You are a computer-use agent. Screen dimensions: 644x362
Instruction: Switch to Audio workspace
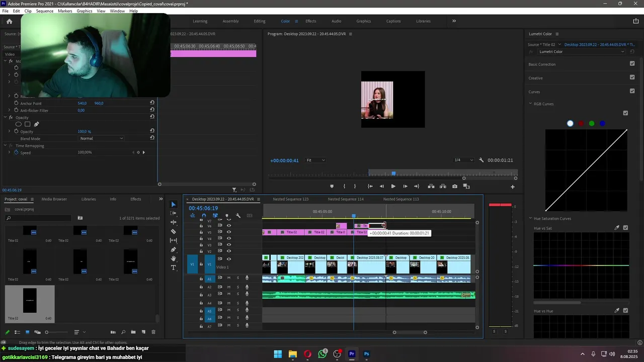point(336,21)
